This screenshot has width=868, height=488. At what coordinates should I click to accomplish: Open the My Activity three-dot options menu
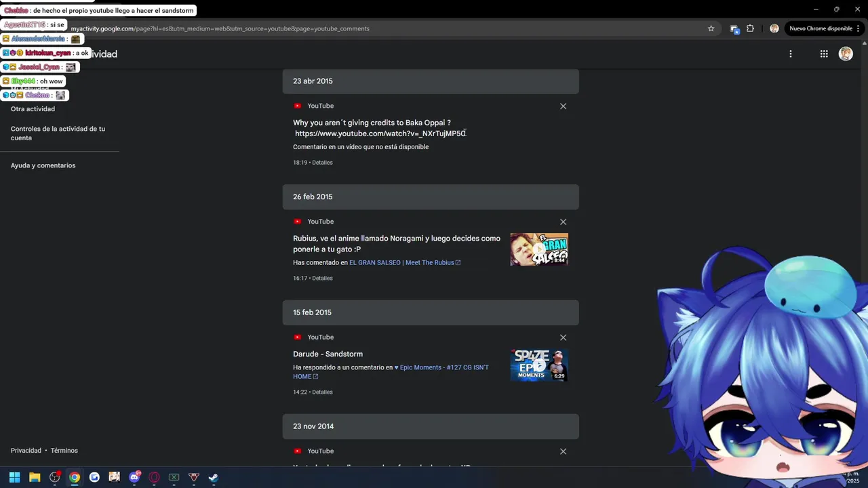(x=790, y=54)
